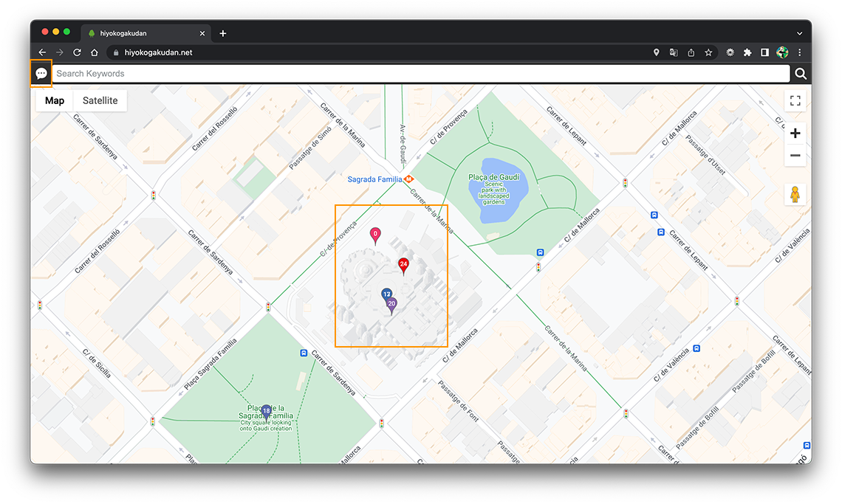Bookmark this page with the star
The height and width of the screenshot is (504, 842).
708,52
